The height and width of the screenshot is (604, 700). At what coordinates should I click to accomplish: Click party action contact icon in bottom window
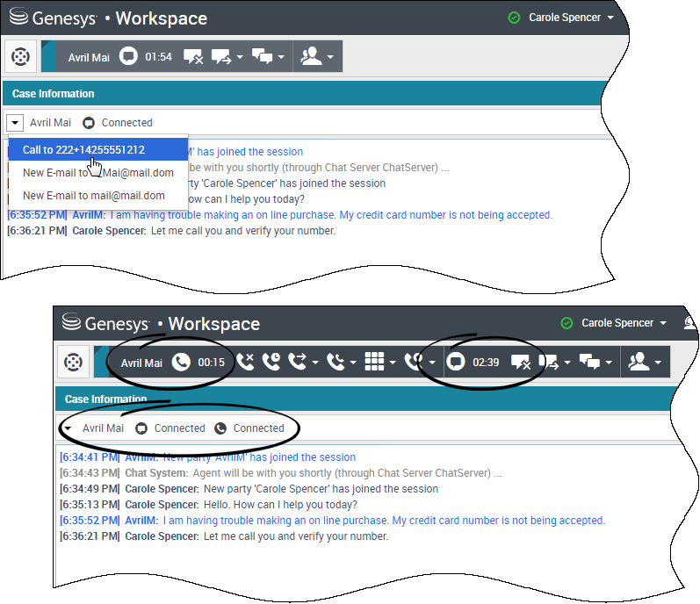(x=639, y=362)
